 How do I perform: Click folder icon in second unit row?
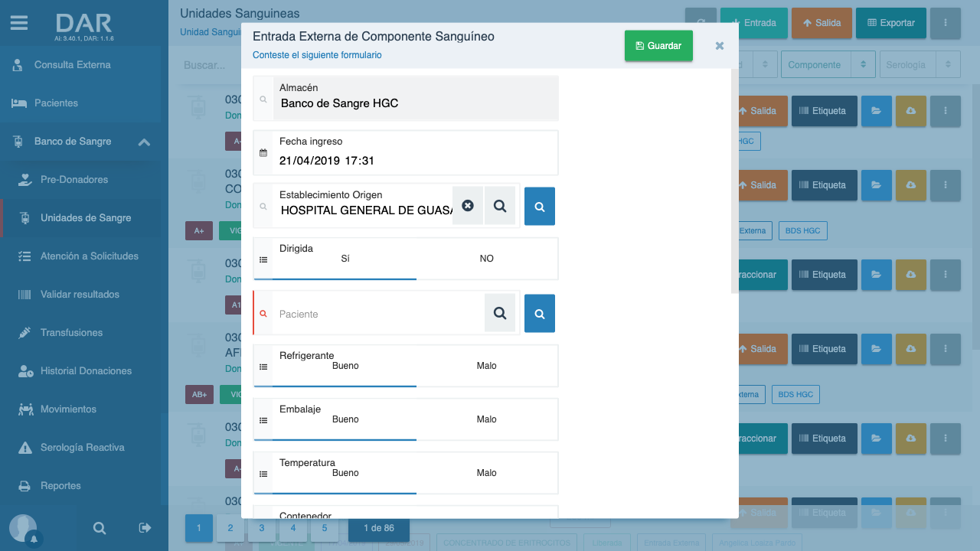coord(876,185)
